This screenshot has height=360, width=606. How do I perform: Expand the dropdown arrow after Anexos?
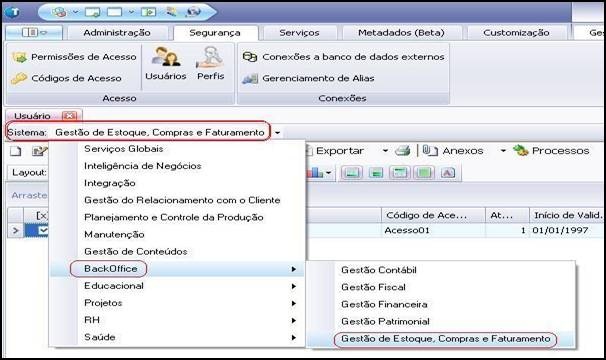503,151
